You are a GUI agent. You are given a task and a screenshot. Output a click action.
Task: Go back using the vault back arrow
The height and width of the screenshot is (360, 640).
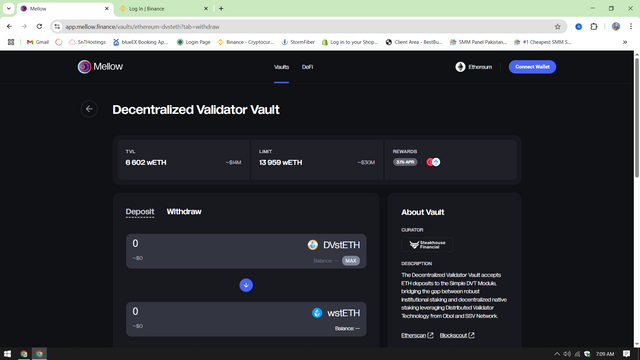(x=89, y=109)
